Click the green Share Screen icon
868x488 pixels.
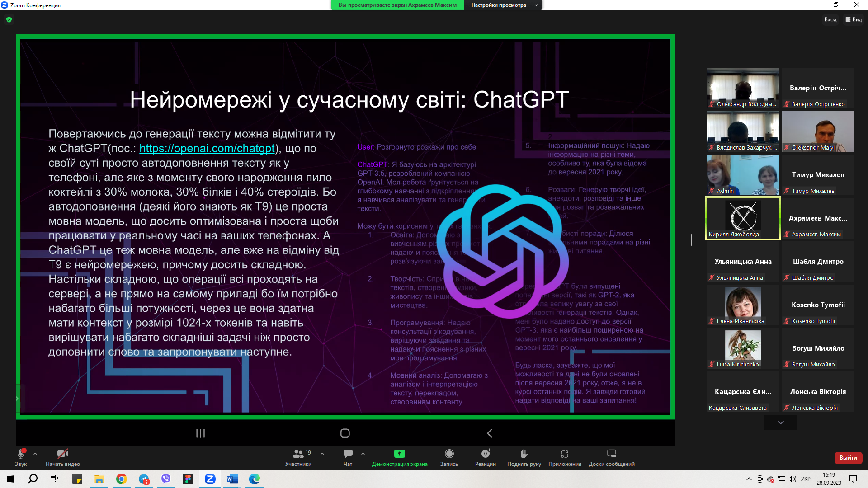pos(399,454)
